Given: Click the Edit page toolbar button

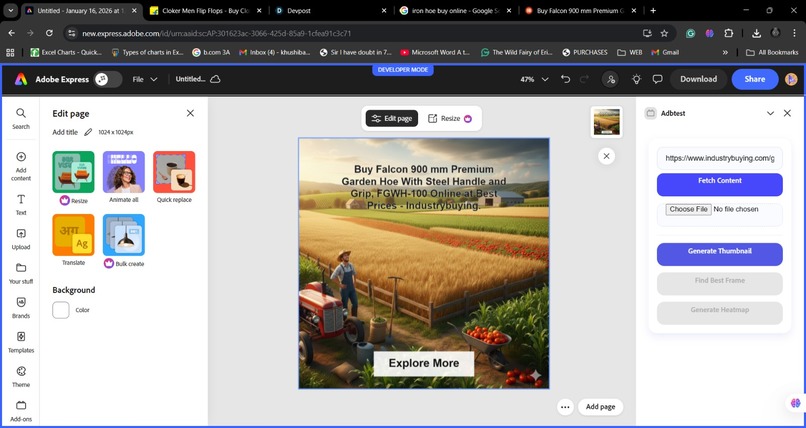Looking at the screenshot, I should tap(392, 118).
